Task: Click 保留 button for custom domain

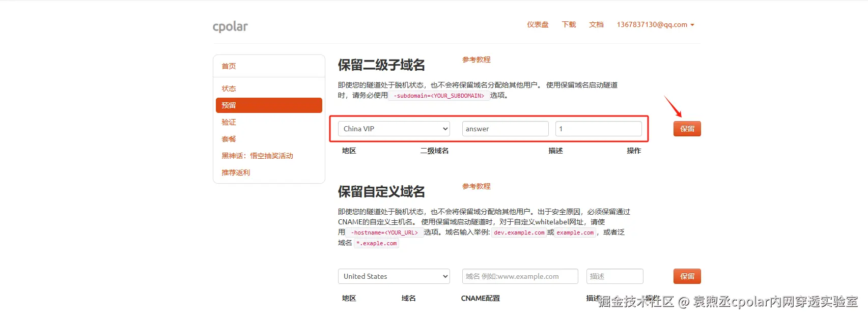Action: [x=687, y=276]
